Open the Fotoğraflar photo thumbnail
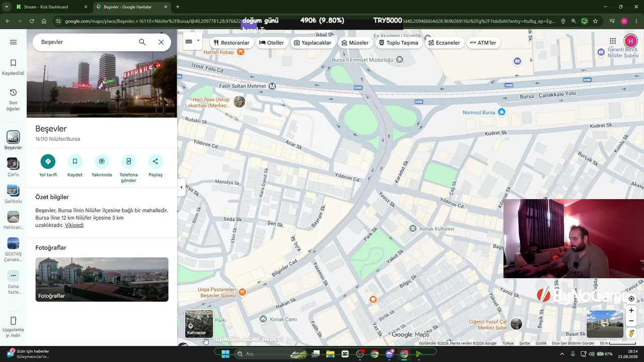Screen dimensions: 644x362 102,280
